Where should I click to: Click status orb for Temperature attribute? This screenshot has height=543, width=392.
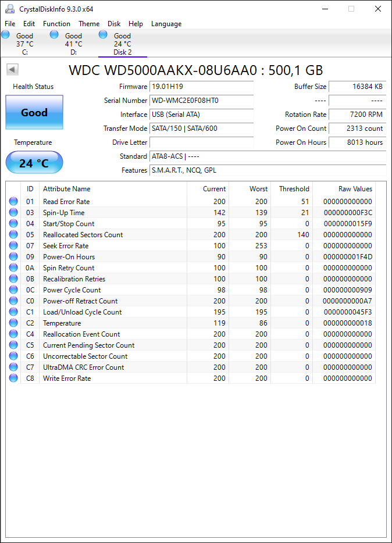(13, 323)
